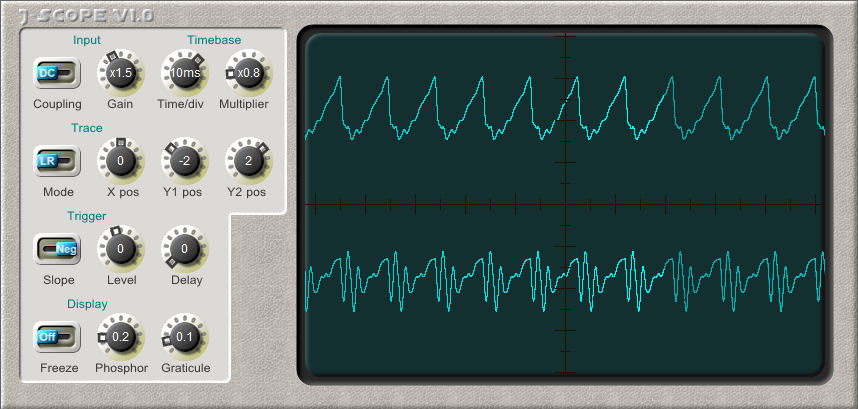Click the Level label
Screen dimensions: 858x409
(121, 280)
